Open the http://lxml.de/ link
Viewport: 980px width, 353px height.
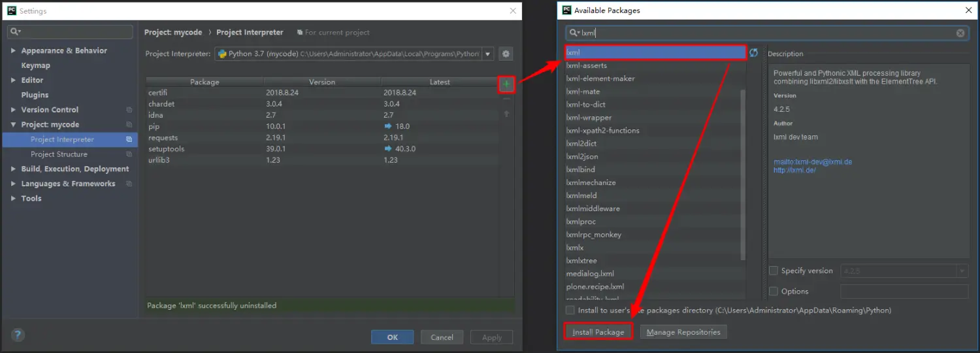(x=794, y=170)
